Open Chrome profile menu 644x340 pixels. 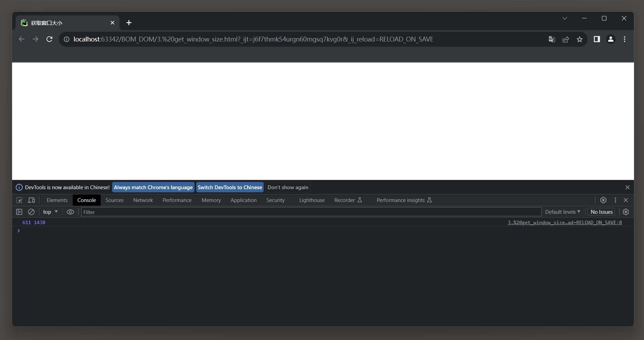coord(611,39)
